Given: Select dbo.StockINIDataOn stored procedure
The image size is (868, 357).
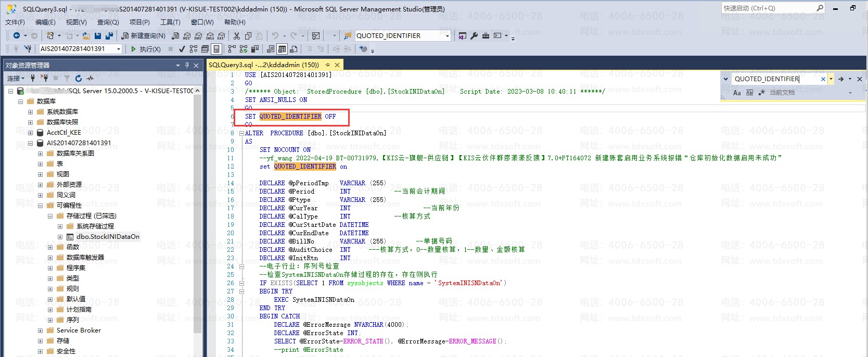Looking at the screenshot, I should tap(108, 237).
